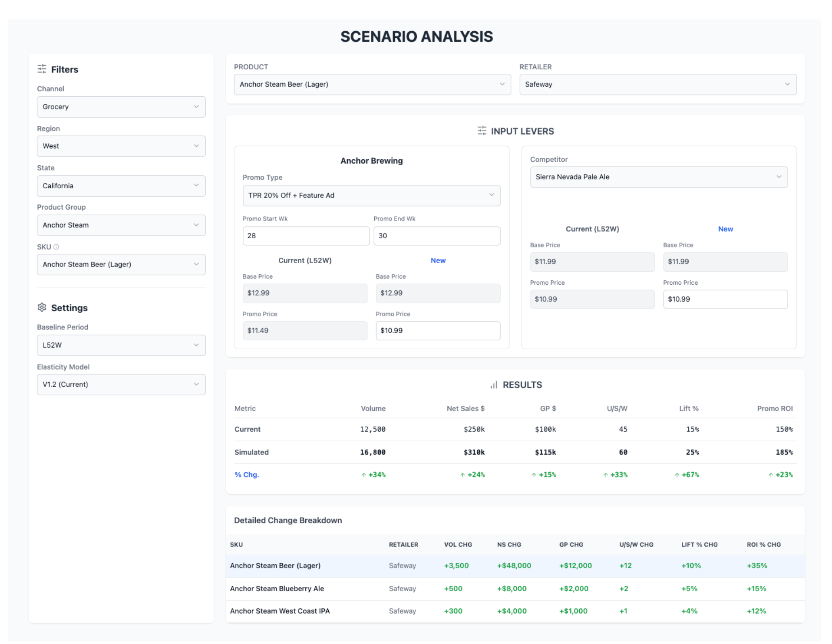
Task: Click the New label in Anchor Brewing panel
Action: (x=438, y=260)
